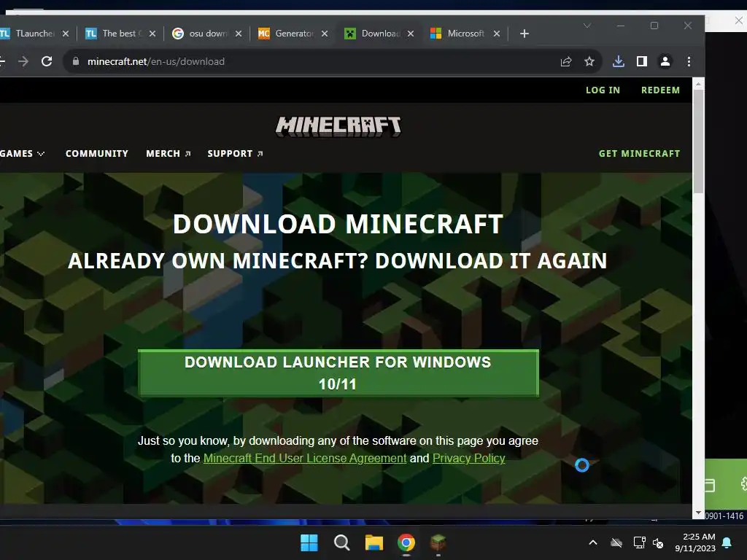Click OneDrive cloud tray icon
Viewport: 747px width, 560px height.
(616, 542)
